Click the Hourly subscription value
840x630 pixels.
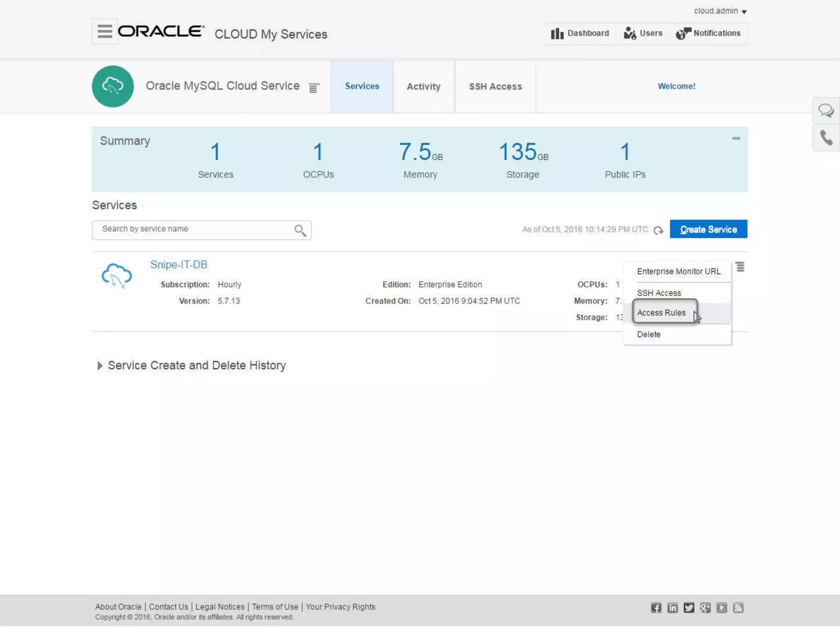coord(229,285)
